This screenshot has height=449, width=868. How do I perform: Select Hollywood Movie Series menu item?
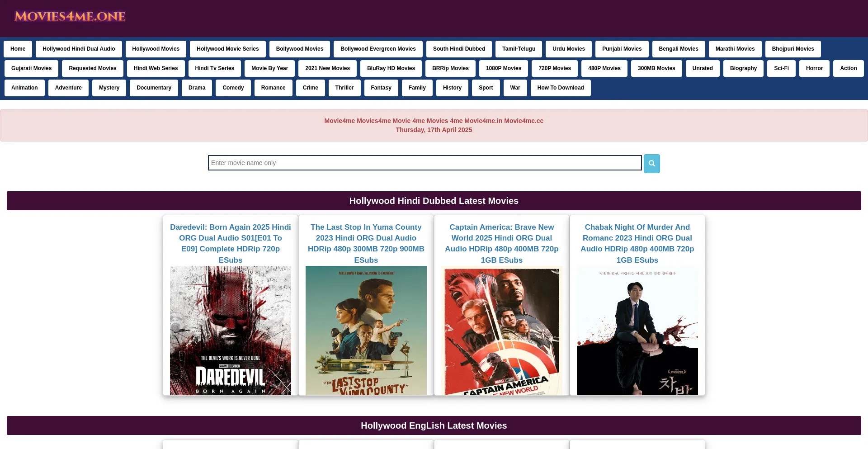coord(228,49)
